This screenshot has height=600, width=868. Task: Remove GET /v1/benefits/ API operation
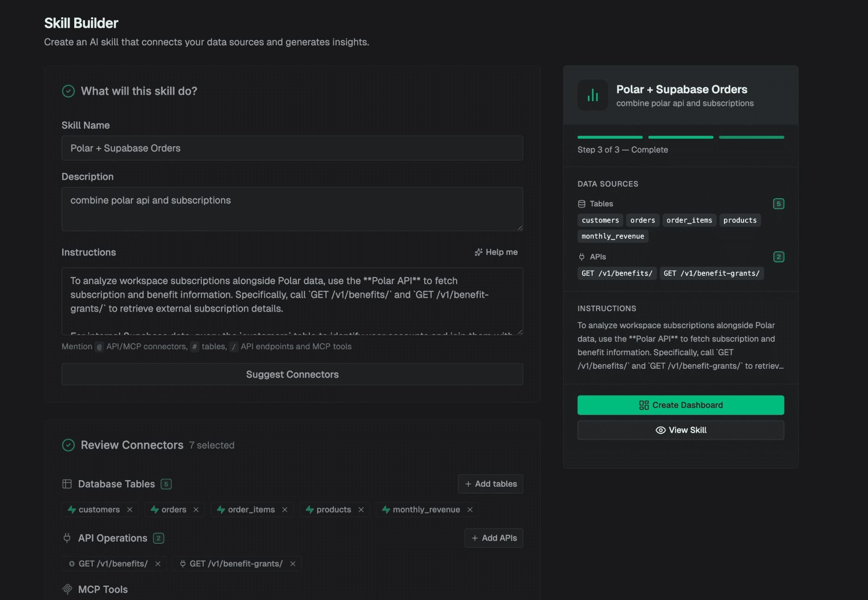[158, 563]
